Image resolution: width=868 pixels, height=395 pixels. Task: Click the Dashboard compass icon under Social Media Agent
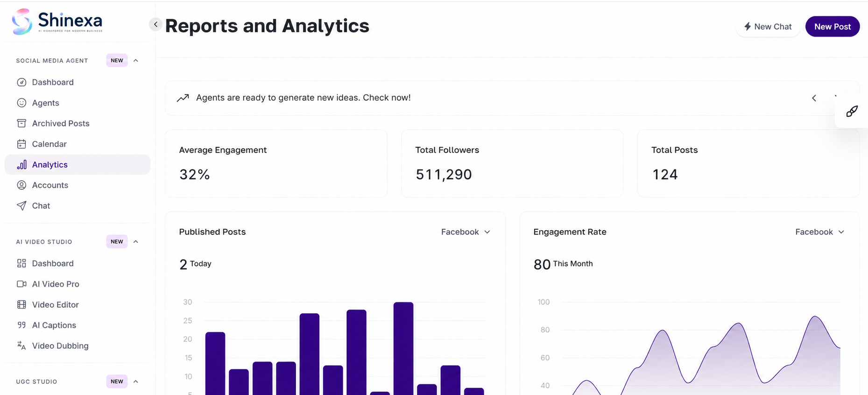tap(21, 82)
